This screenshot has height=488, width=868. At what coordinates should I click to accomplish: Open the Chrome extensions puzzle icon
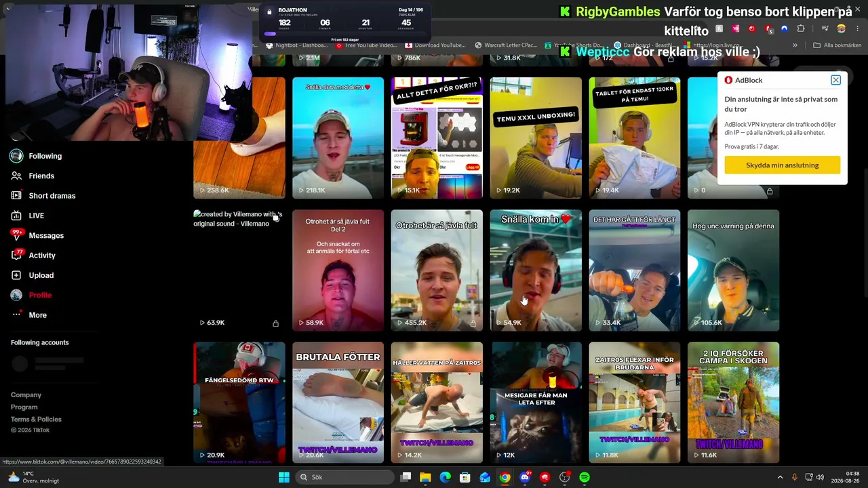coord(801,28)
